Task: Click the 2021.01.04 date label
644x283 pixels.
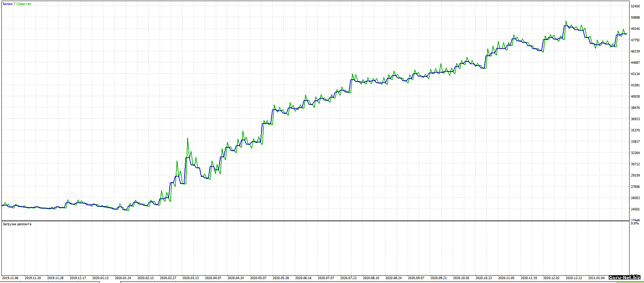Action: click(596, 278)
